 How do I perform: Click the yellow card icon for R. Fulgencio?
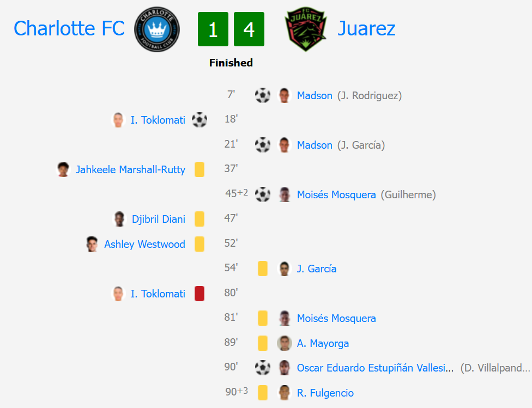(263, 393)
